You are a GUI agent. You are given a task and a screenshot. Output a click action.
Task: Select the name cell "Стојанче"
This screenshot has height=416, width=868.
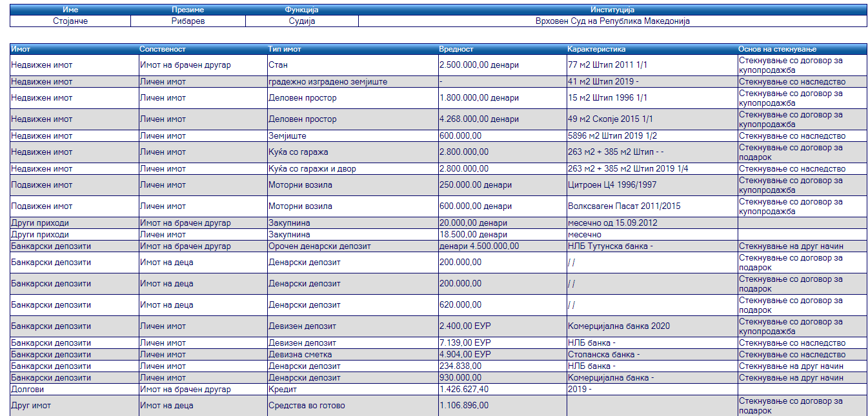[x=70, y=21]
